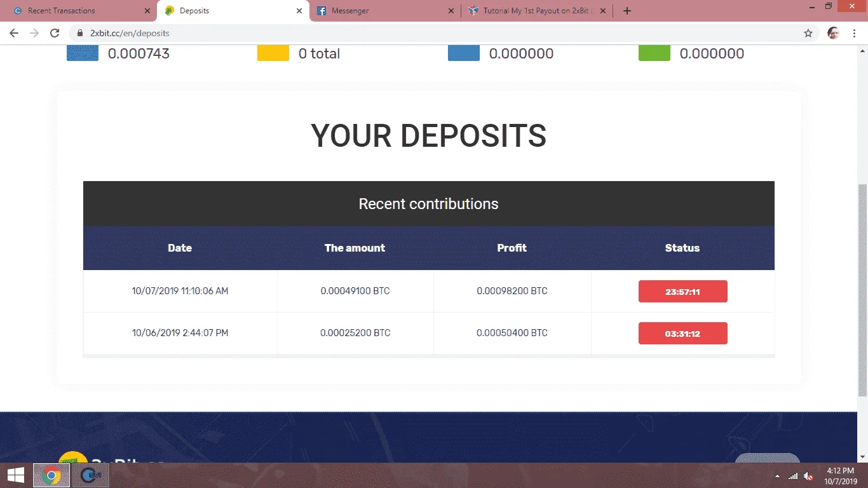Viewport: 868px width, 488px height.
Task: Click the Date column header
Action: 180,248
